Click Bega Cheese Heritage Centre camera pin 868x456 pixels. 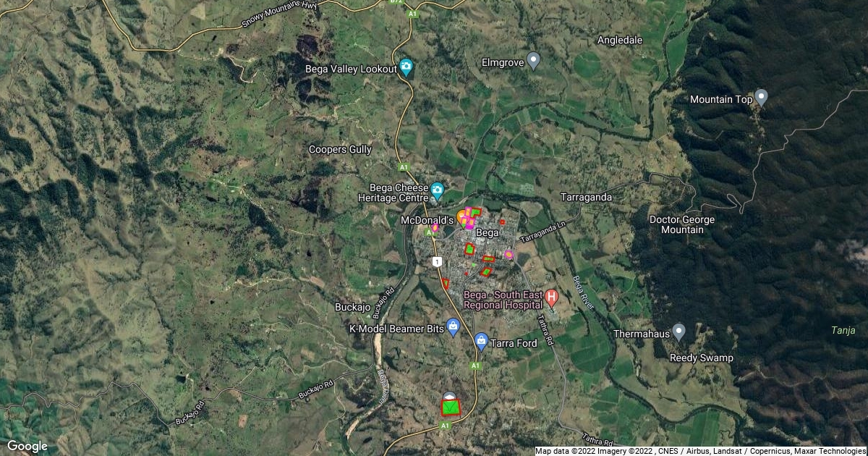pos(437,191)
